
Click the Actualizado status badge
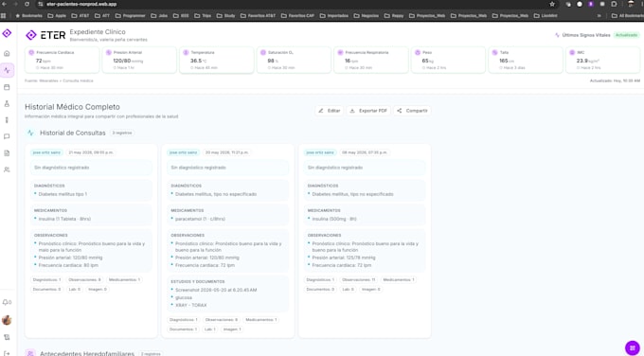626,35
